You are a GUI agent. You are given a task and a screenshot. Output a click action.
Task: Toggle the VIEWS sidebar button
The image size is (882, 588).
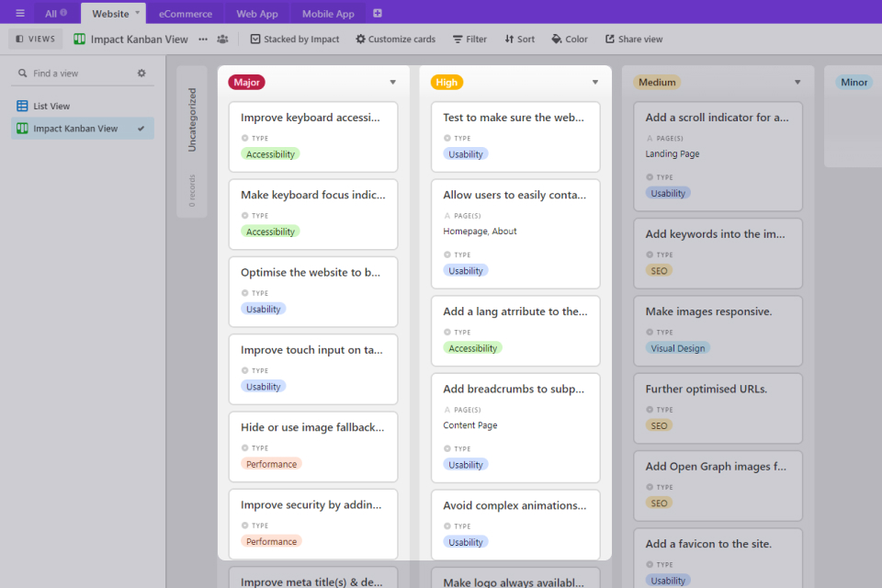pos(36,39)
